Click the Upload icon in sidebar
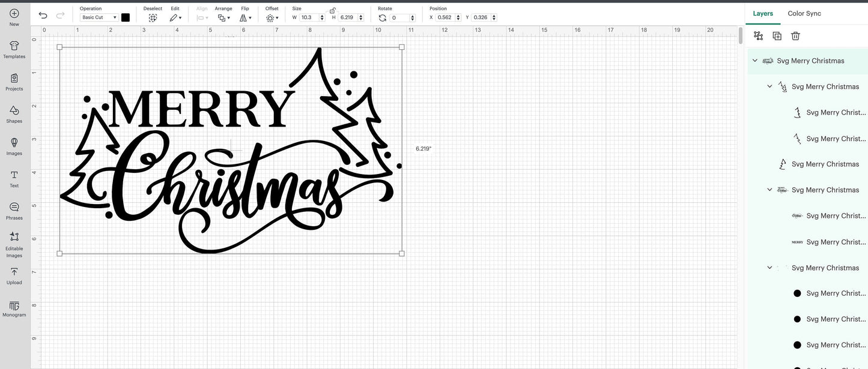This screenshot has height=369, width=868. [x=14, y=275]
